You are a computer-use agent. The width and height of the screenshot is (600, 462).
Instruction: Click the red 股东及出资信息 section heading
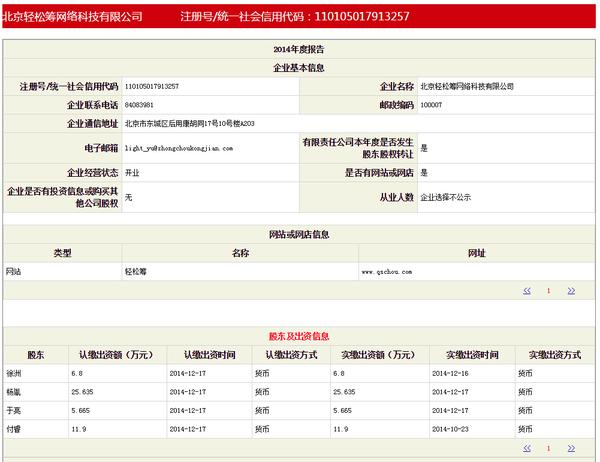click(298, 336)
